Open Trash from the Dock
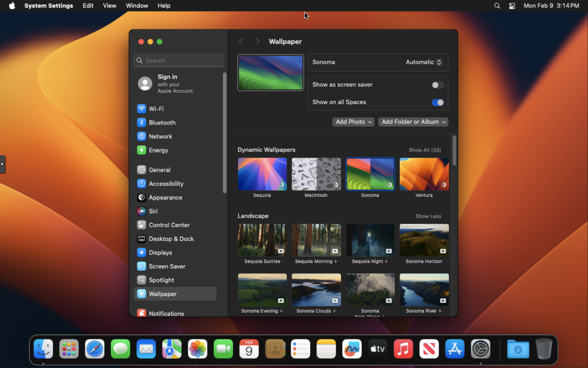This screenshot has width=588, height=368. (x=544, y=349)
